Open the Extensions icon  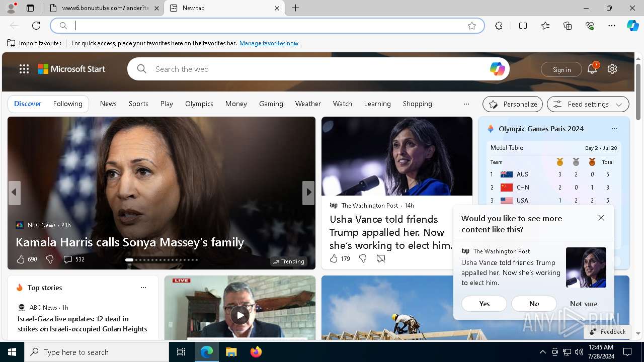click(499, 26)
